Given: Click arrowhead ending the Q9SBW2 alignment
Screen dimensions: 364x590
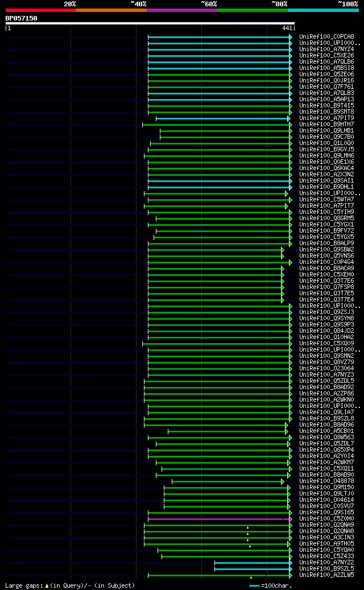Looking at the screenshot, I should pos(283,250).
